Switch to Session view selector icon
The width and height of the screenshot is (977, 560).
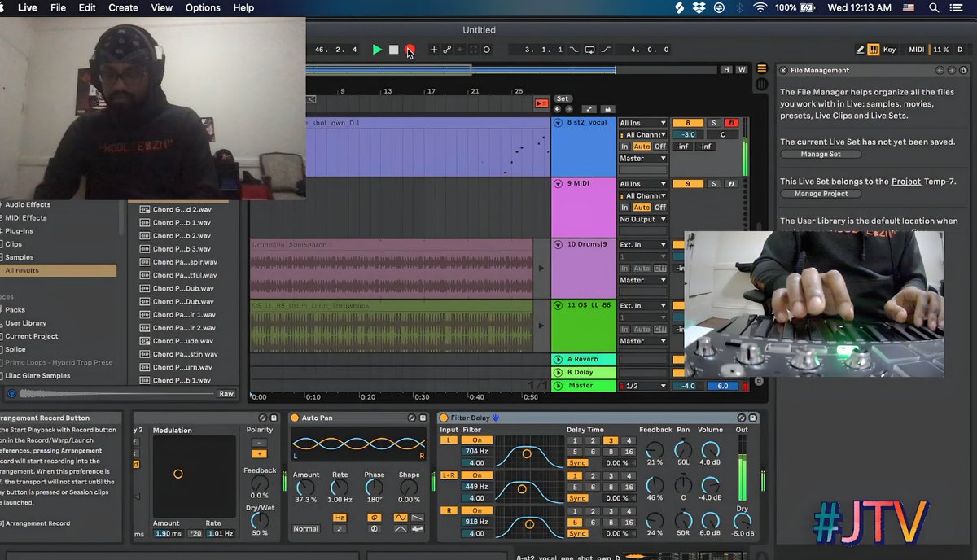[762, 84]
